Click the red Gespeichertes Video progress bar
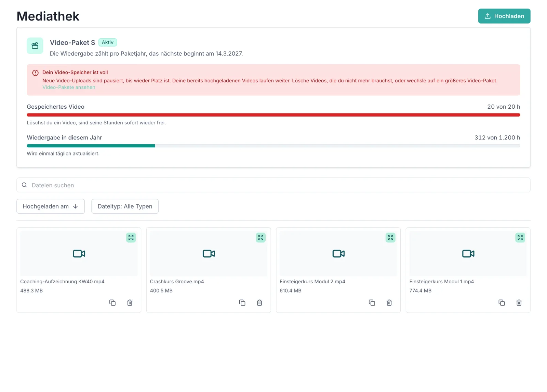The width and height of the screenshot is (547, 392). (x=273, y=115)
